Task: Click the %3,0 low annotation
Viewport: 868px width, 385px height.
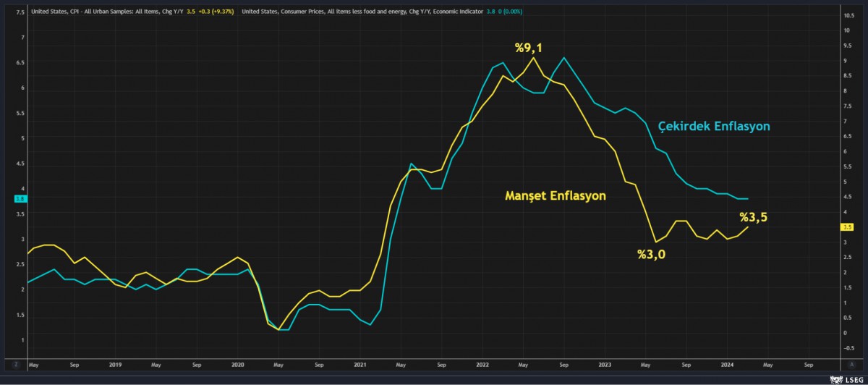Action: click(650, 254)
